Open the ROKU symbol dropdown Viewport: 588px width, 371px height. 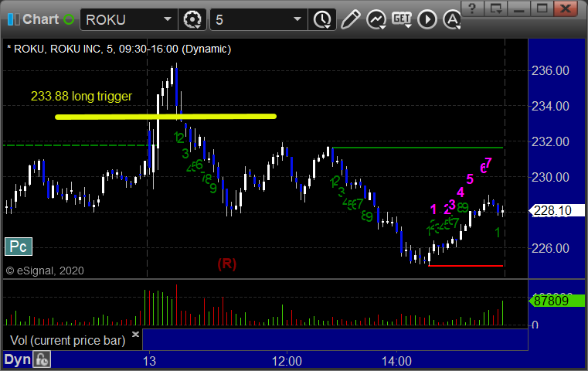tap(167, 19)
